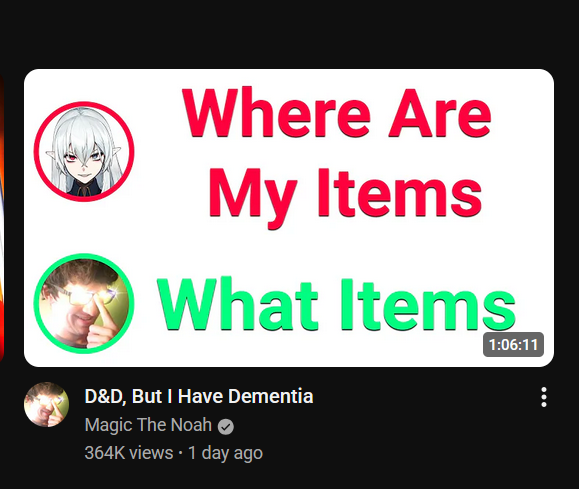Click 'My Items' red text line
This screenshot has height=489, width=579.
(x=345, y=196)
